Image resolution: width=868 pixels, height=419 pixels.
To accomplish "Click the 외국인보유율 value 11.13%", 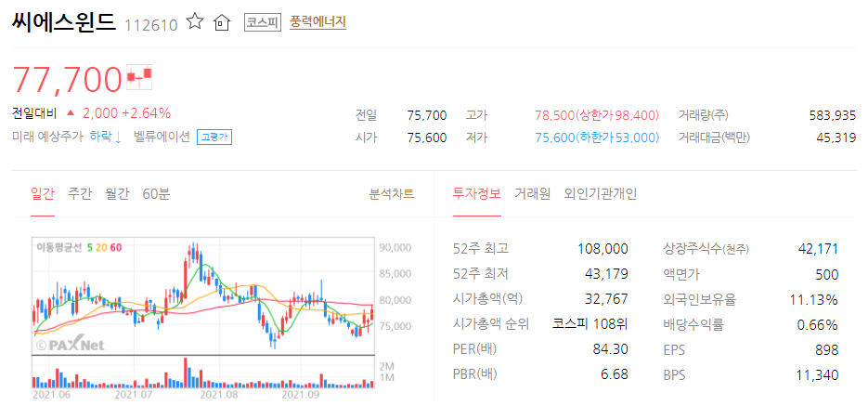I will 814,300.
